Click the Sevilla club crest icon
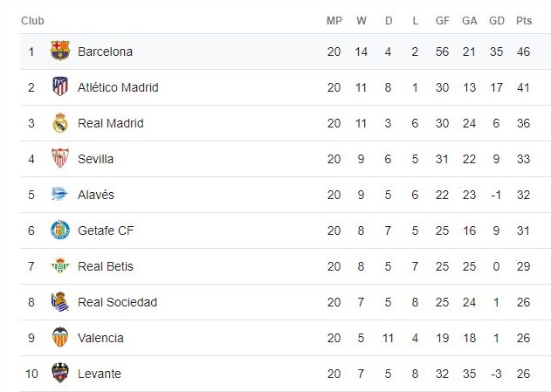 59,158
